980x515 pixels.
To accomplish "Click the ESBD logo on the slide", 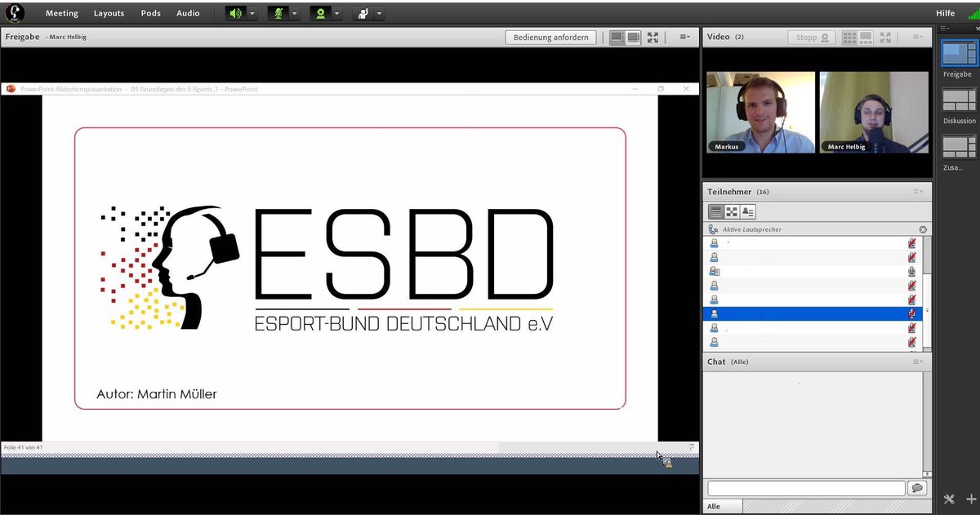I will tap(327, 269).
